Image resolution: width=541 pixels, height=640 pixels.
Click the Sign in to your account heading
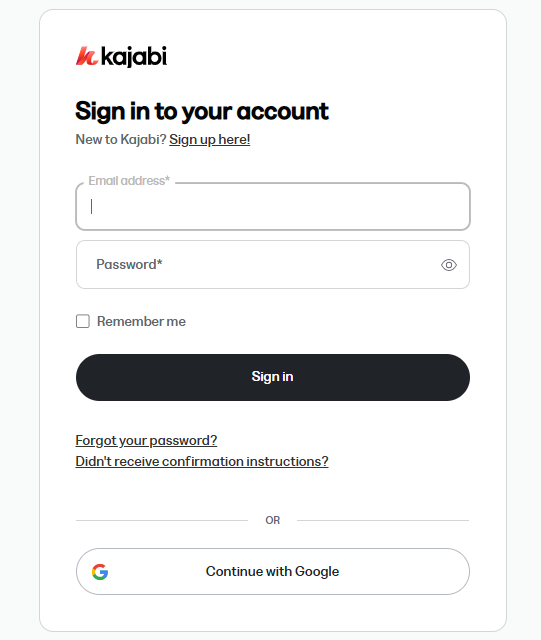(202, 111)
